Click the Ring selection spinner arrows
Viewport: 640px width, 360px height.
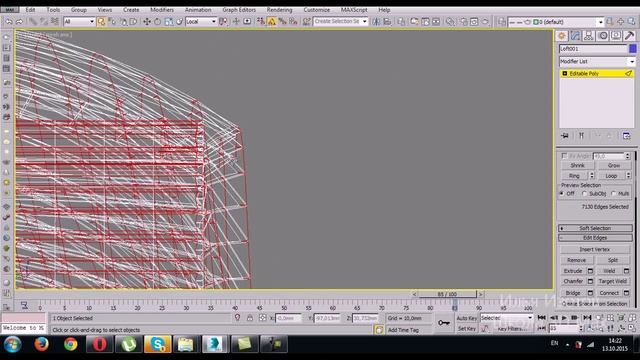click(x=592, y=176)
